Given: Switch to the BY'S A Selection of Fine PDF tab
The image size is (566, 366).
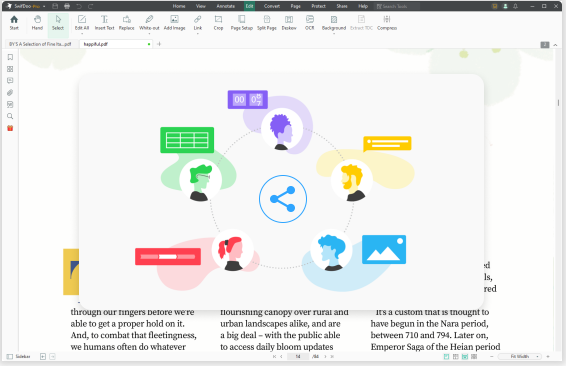Looking at the screenshot, I should 40,44.
